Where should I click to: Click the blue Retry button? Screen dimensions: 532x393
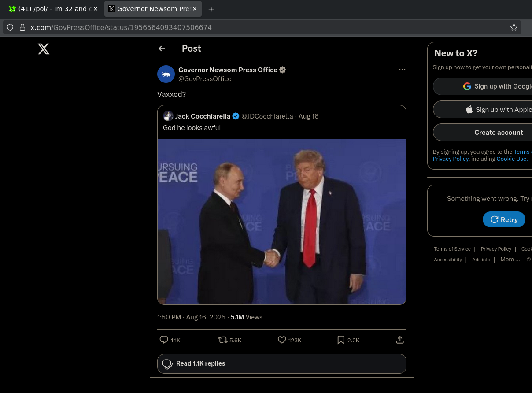(504, 219)
